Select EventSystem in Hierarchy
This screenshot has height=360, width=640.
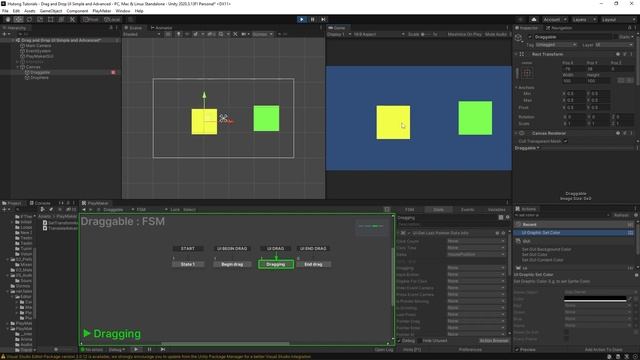click(x=38, y=51)
